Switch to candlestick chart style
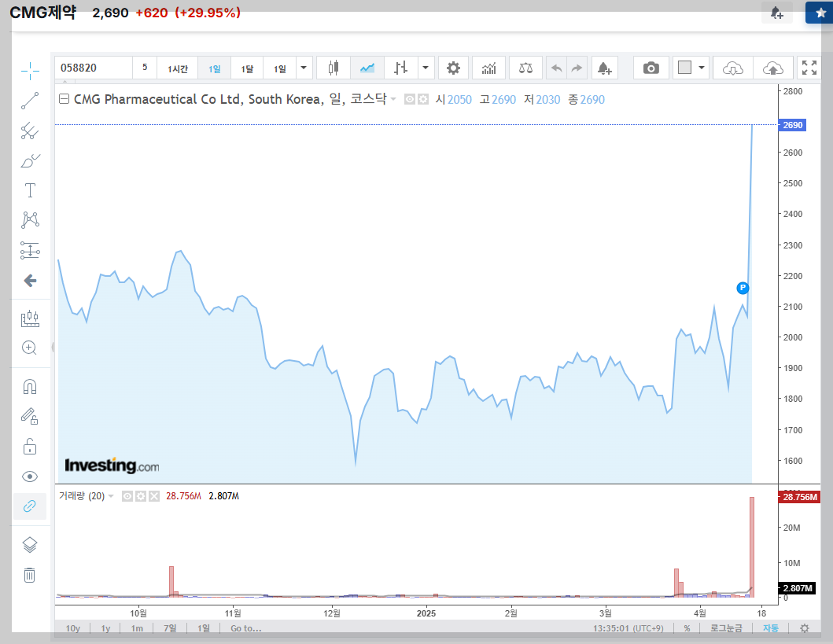The height and width of the screenshot is (644, 833). click(x=333, y=68)
